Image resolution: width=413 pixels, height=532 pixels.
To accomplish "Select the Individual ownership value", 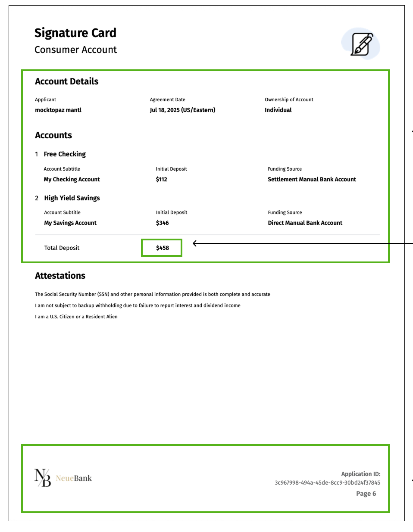I will [x=278, y=110].
